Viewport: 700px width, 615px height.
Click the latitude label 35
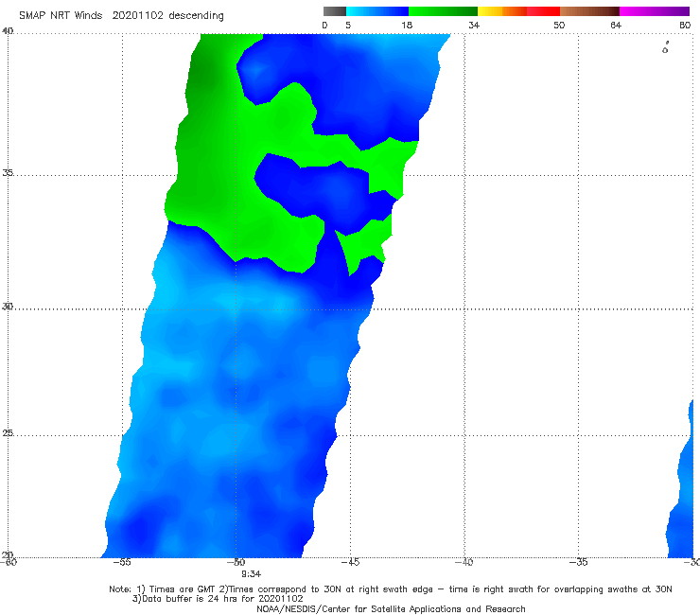(x=8, y=172)
